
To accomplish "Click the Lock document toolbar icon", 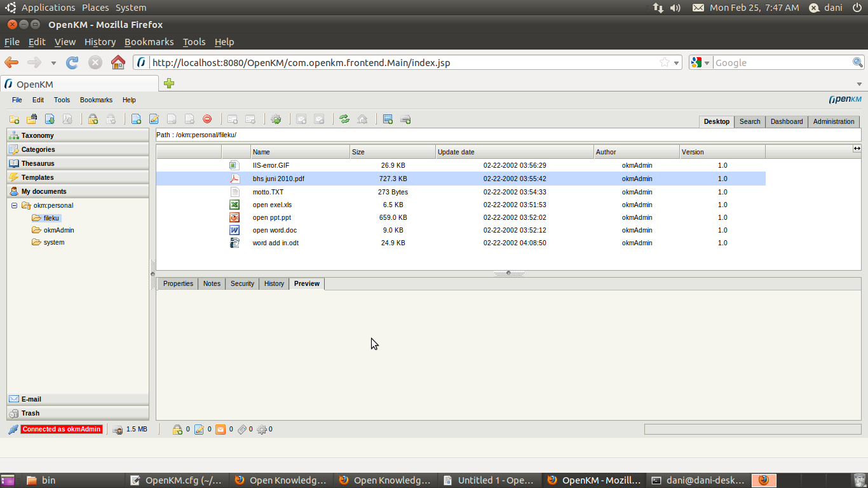I will tap(93, 119).
